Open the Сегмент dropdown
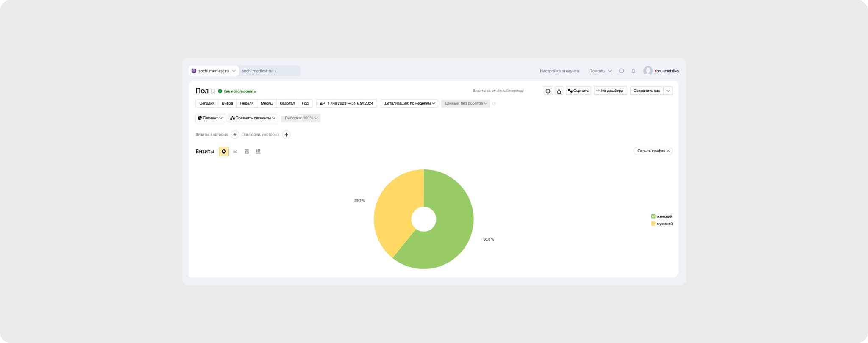The height and width of the screenshot is (343, 868). point(210,118)
